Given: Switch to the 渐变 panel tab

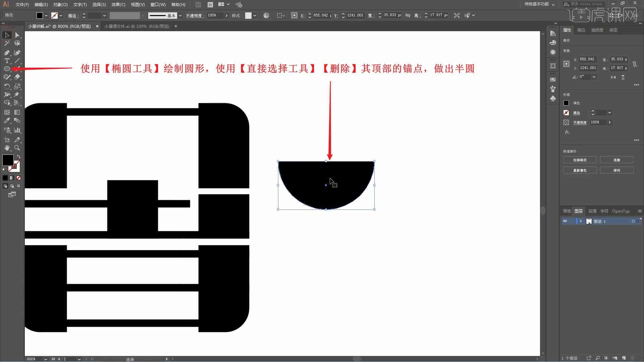Looking at the screenshot, I should (x=613, y=30).
